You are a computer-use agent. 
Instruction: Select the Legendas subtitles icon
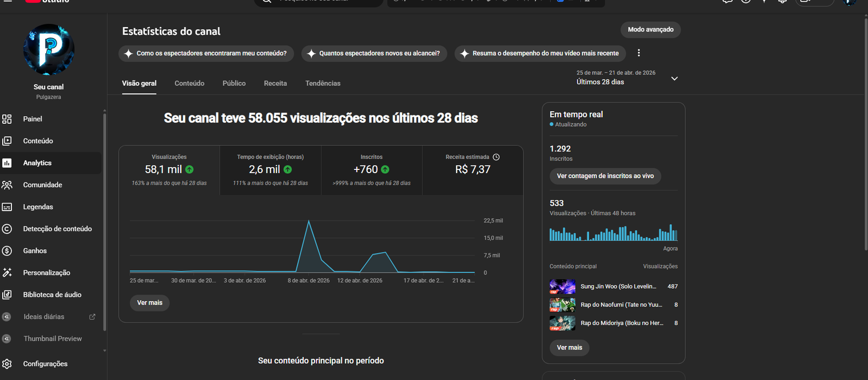coord(7,207)
